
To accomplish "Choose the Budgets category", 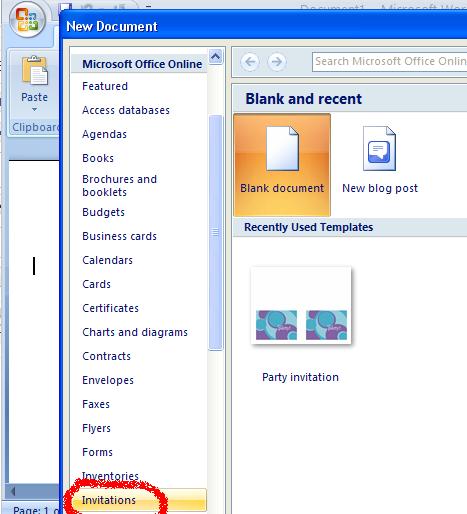I will click(103, 212).
